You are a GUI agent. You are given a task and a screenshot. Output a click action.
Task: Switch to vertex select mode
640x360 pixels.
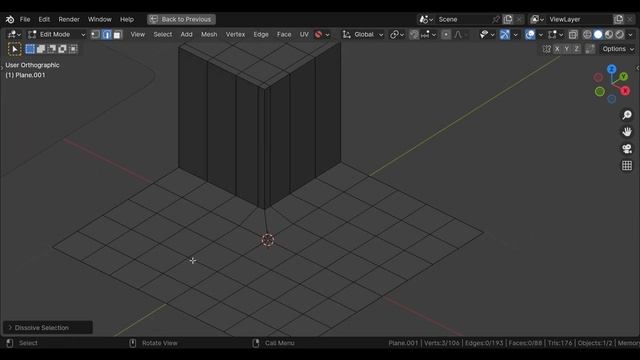pyautogui.click(x=96, y=35)
